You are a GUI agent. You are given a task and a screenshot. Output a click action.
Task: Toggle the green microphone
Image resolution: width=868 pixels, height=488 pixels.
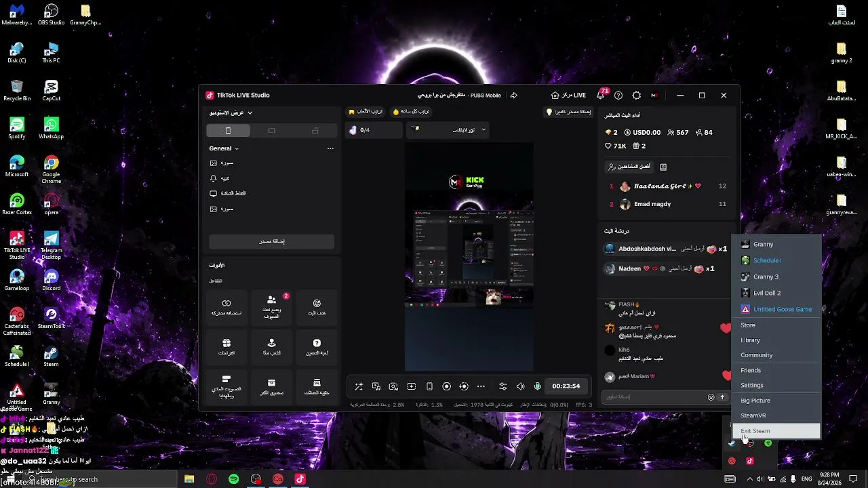tap(538, 386)
